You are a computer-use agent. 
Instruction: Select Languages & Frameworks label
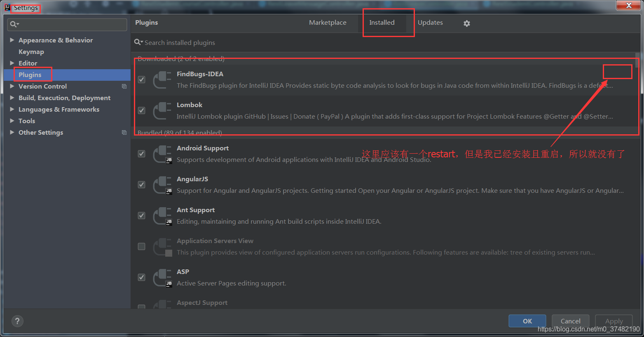click(x=59, y=109)
